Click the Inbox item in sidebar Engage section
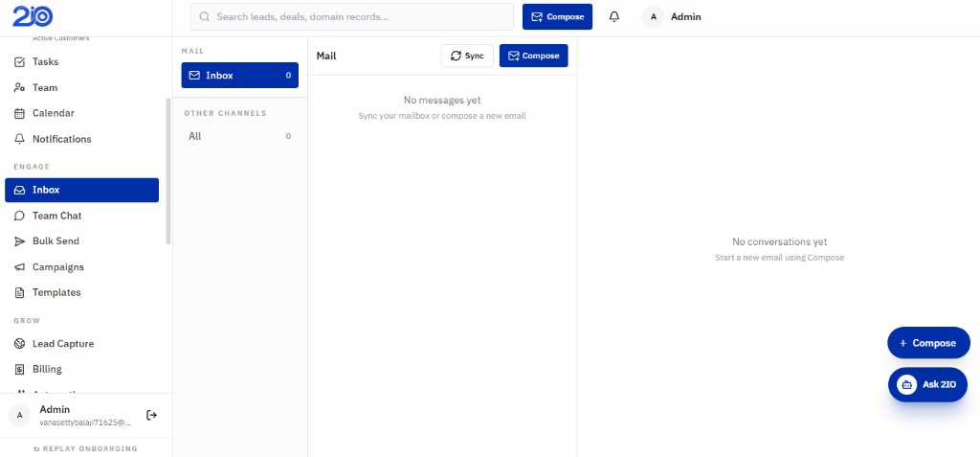The image size is (980, 457). [82, 191]
